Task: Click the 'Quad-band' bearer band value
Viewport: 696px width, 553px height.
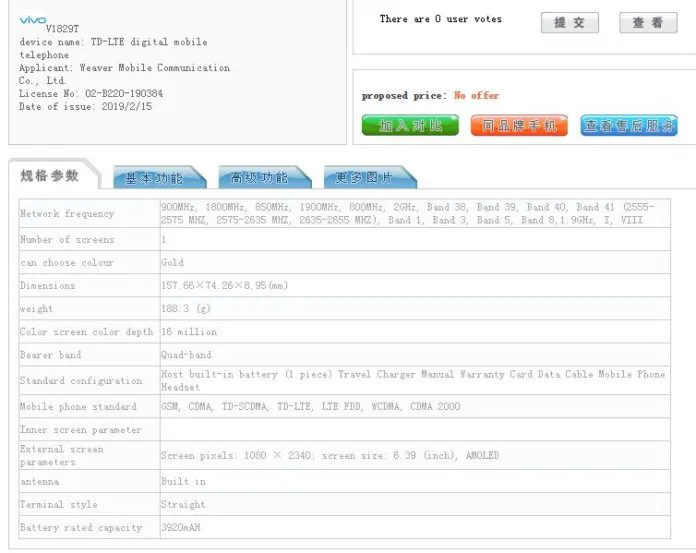Action: tap(186, 355)
